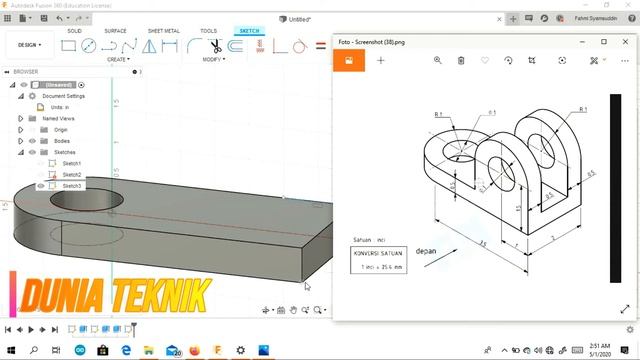640x360 pixels.
Task: Favorite the photo with heart icon
Action: pos(484,60)
